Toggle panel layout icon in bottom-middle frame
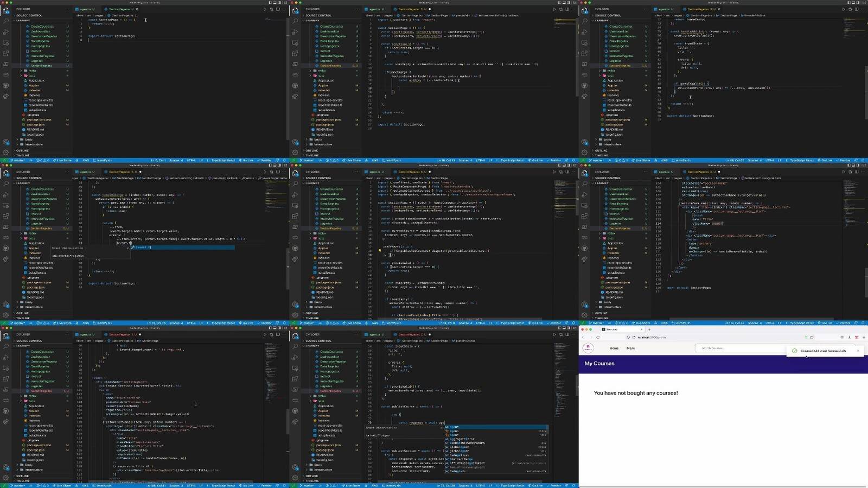Screen dimensions: 868x488 [563, 328]
